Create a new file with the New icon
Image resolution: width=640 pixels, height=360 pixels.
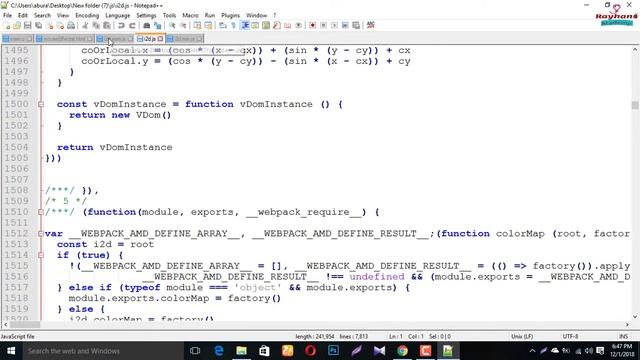7,25
